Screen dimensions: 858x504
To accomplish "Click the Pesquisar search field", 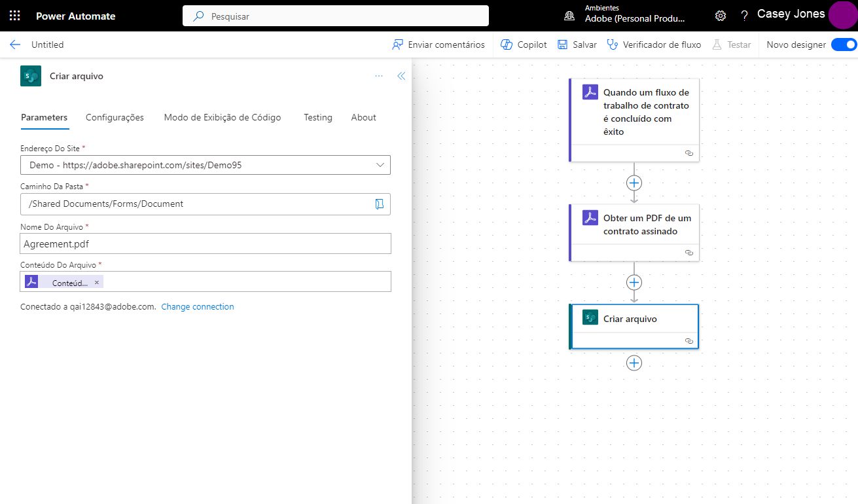I will tap(336, 16).
